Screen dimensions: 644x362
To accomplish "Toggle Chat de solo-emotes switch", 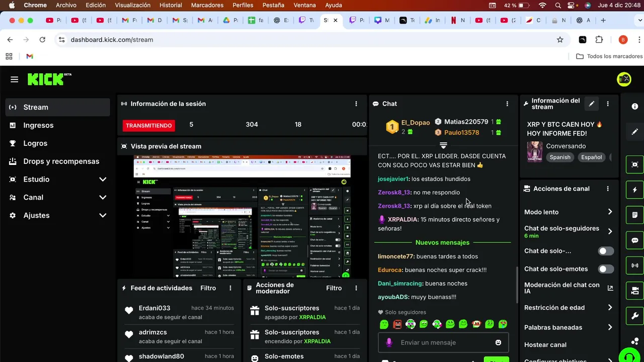I will pyautogui.click(x=606, y=269).
